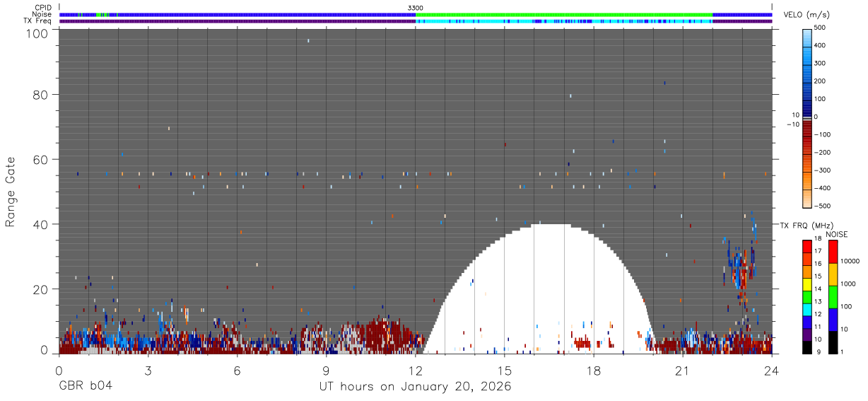Click the UT hours on January 20, 2026 title

pyautogui.click(x=416, y=386)
